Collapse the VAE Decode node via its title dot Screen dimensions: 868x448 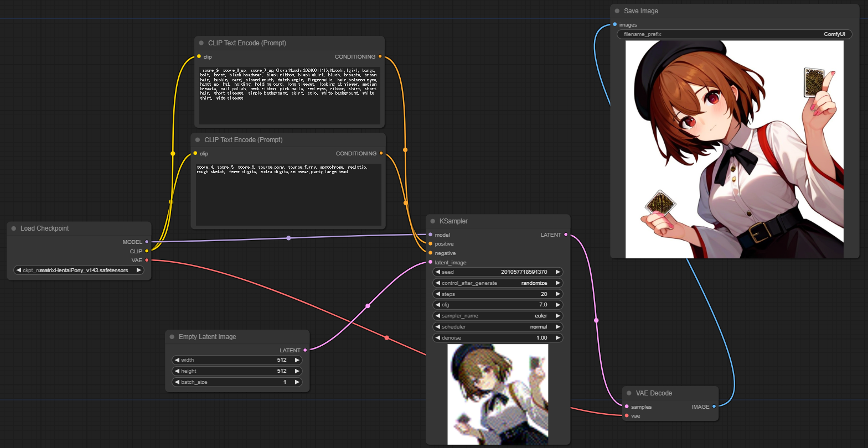point(628,393)
